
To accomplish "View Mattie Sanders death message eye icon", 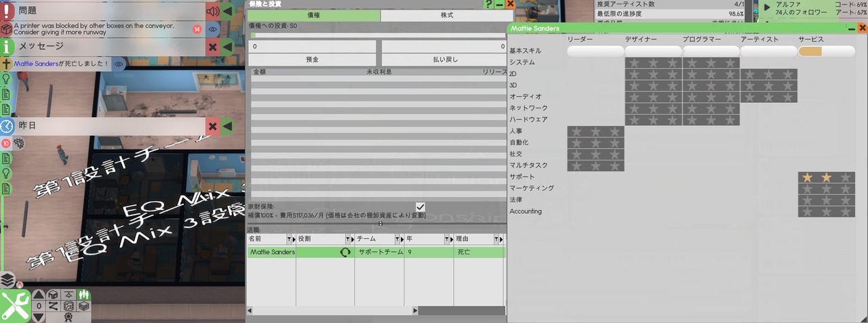I will pos(119,64).
